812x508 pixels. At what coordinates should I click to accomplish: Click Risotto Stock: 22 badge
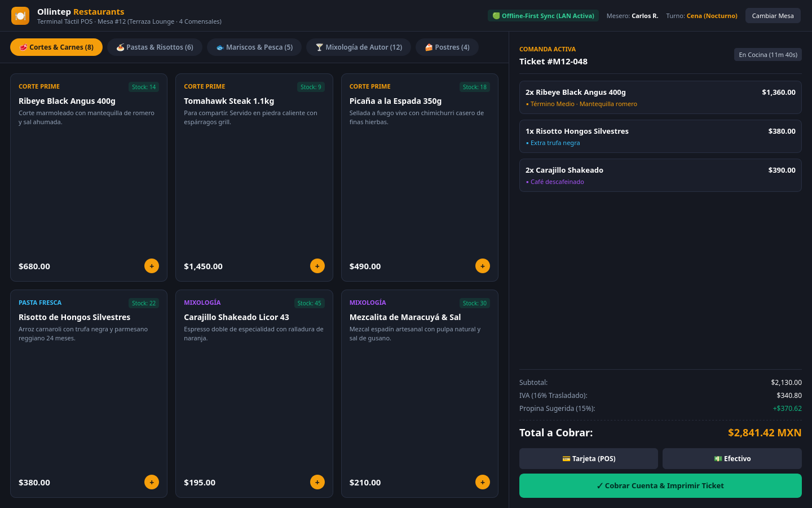[x=144, y=303]
